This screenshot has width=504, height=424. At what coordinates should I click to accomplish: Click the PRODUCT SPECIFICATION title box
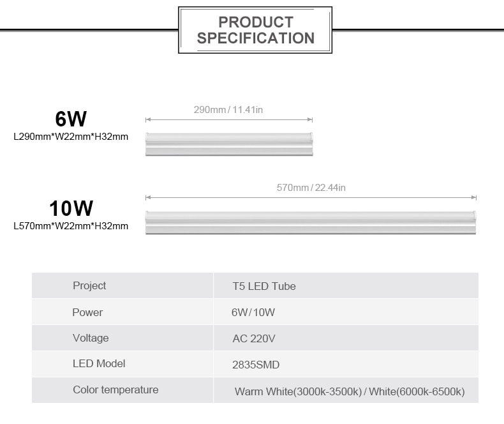tap(255, 30)
